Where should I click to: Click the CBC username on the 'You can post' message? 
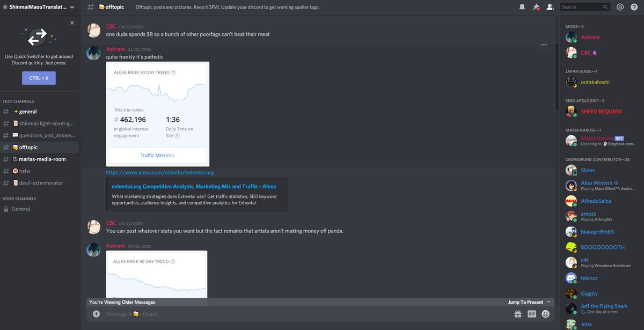pyautogui.click(x=111, y=223)
